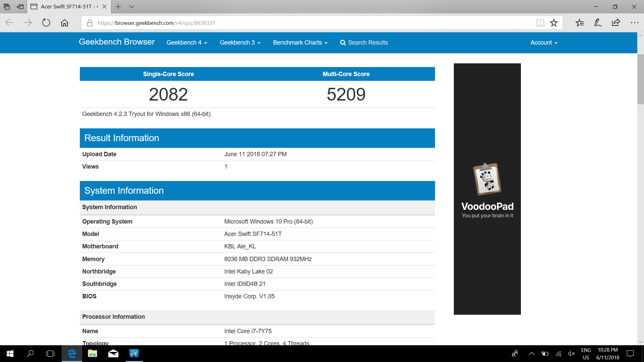The width and height of the screenshot is (644, 362).
Task: Open Action Center notifications
Action: tap(631, 354)
